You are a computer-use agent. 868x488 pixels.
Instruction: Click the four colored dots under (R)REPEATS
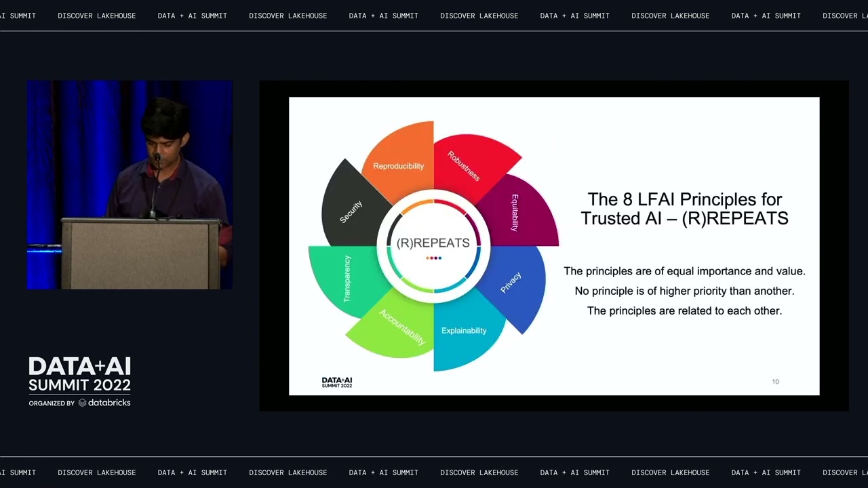(x=433, y=258)
